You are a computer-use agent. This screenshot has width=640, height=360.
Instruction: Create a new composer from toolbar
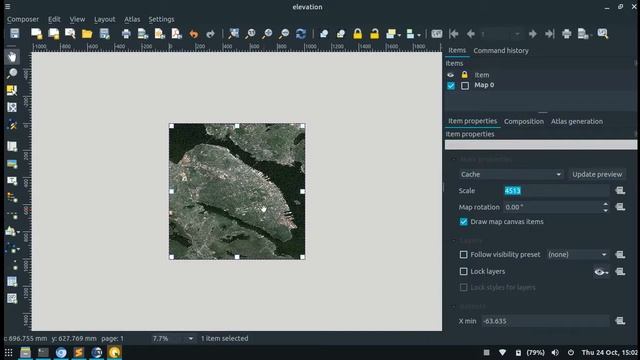point(36,33)
